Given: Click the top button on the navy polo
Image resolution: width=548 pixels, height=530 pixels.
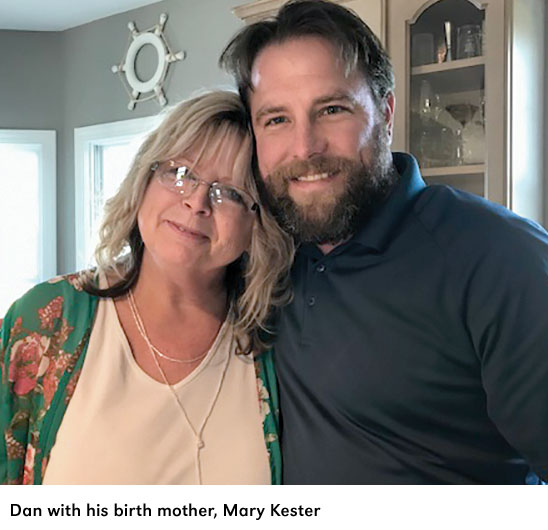Looking at the screenshot, I should pos(319,268).
